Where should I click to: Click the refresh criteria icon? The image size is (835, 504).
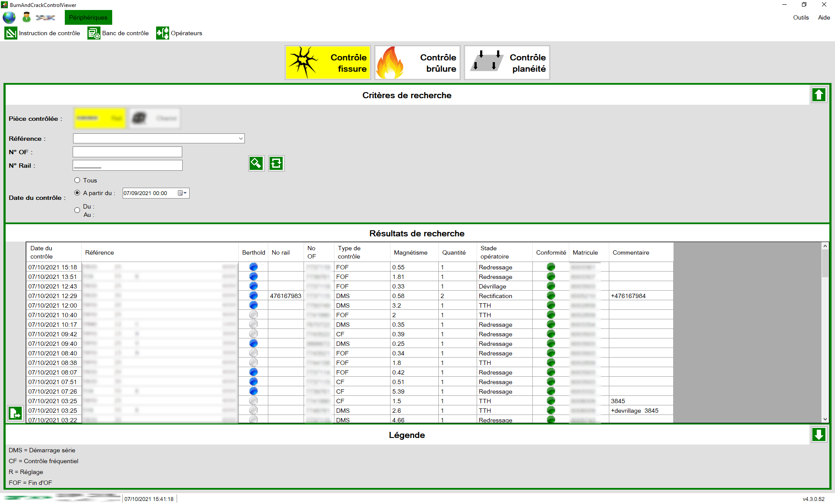[x=276, y=163]
